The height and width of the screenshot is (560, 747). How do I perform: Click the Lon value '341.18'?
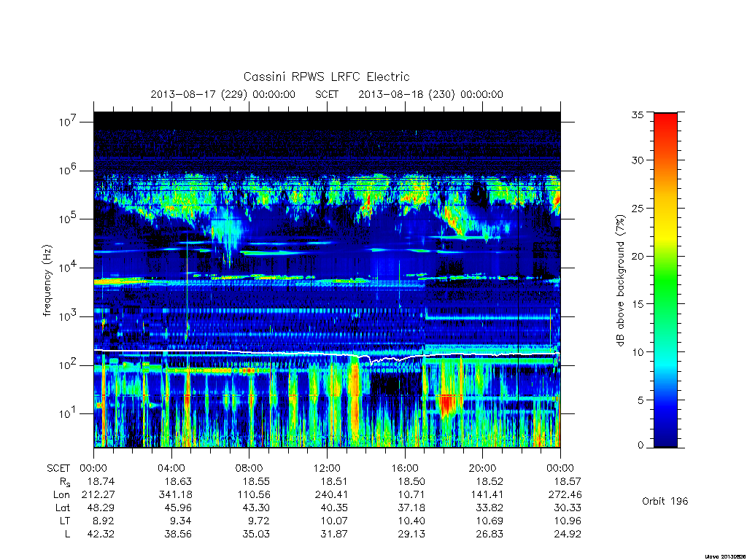176,495
